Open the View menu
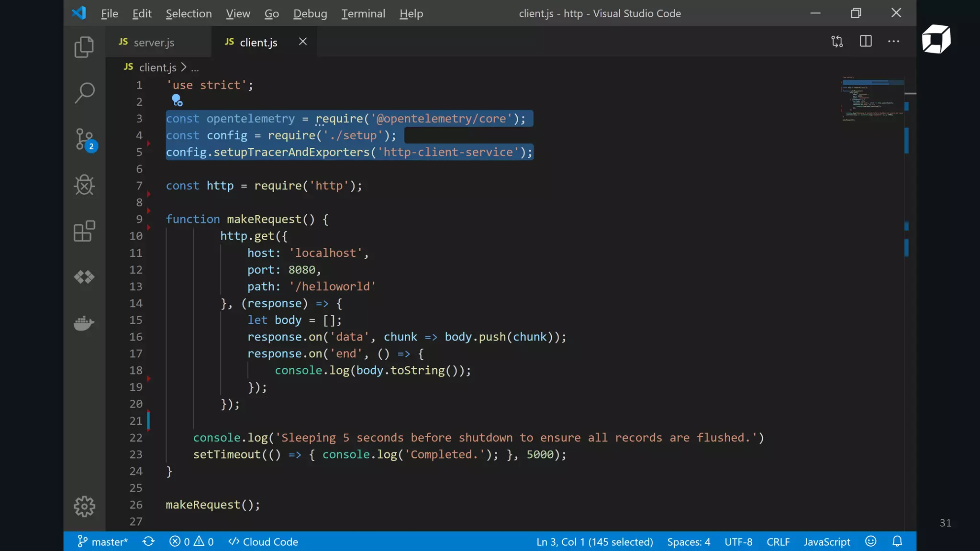 (238, 13)
